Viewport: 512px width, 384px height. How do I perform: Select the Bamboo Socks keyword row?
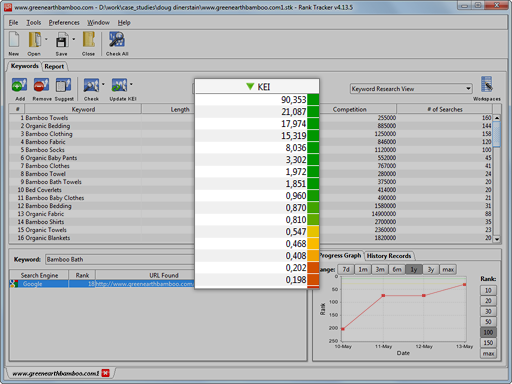point(102,150)
